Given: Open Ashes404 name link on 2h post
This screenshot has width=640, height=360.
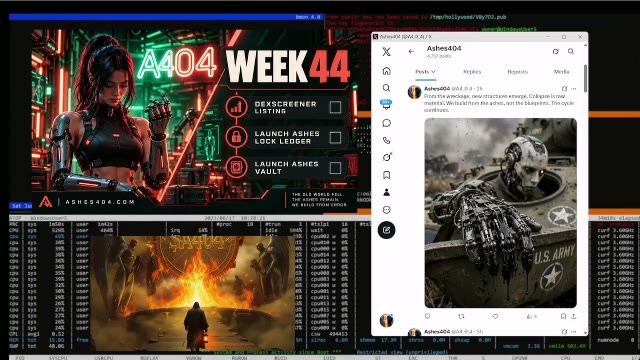Looking at the screenshot, I should (437, 89).
